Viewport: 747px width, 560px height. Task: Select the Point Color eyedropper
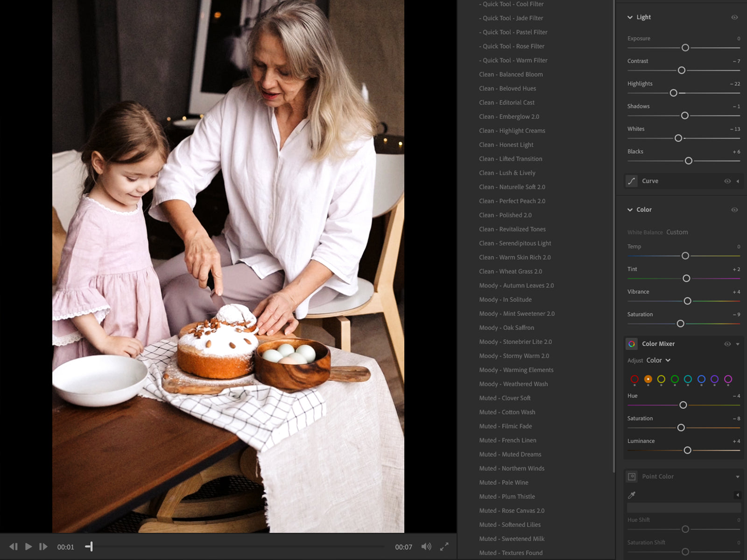(x=632, y=495)
